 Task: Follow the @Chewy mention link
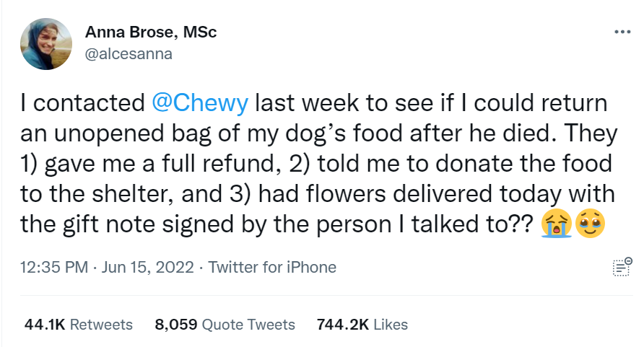[201, 103]
